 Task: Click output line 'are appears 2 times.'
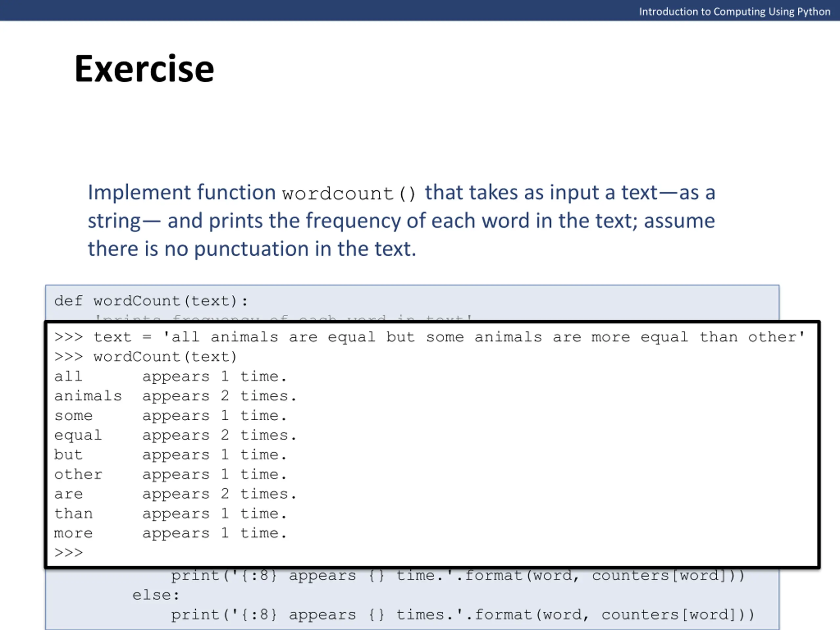pyautogui.click(x=175, y=494)
